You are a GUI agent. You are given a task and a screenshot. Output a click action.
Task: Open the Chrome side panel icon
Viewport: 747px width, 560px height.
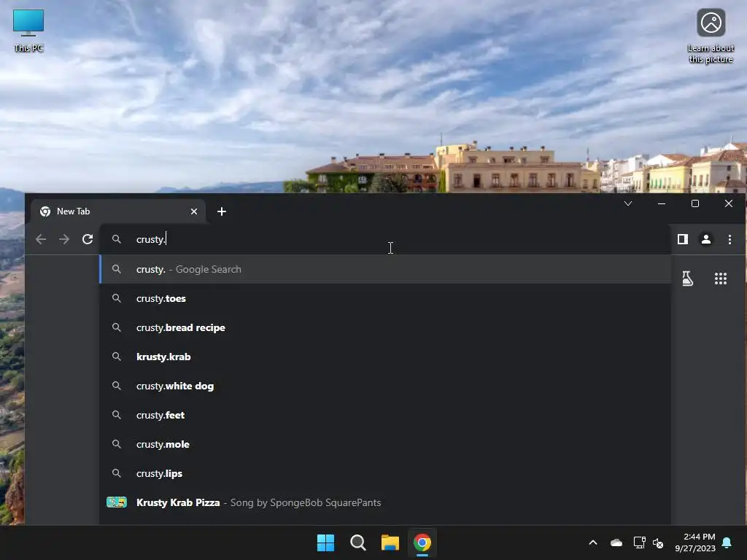tap(683, 239)
